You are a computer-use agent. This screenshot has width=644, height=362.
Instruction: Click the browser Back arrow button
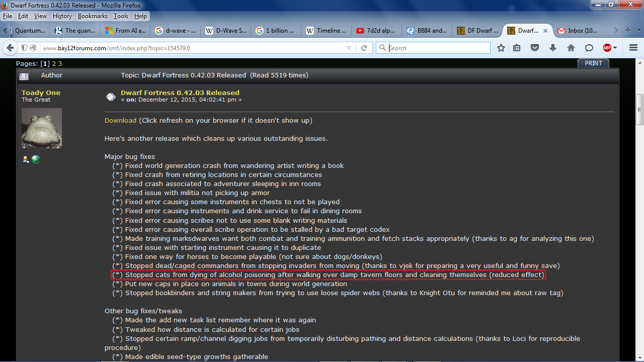(10, 48)
